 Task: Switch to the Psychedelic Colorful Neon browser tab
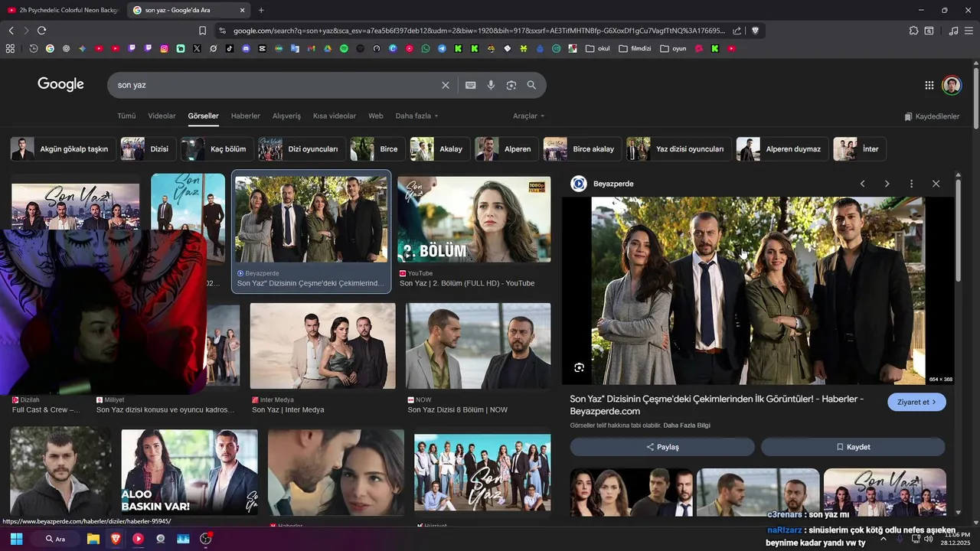[63, 10]
